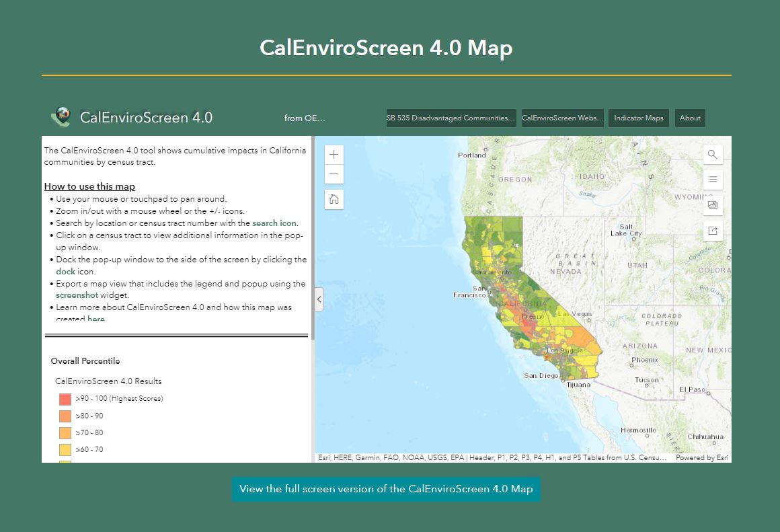Click the San Diego label on the map

541,376
